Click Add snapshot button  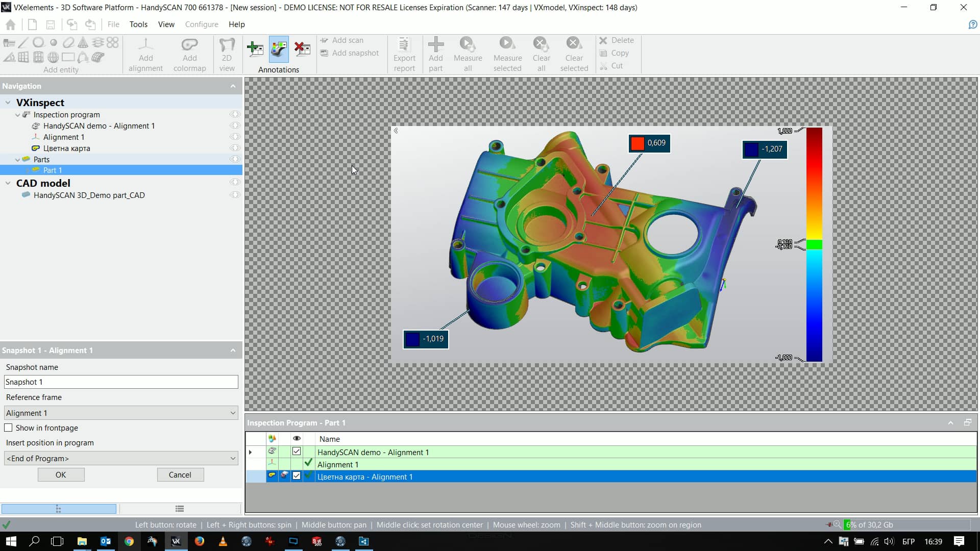(350, 53)
